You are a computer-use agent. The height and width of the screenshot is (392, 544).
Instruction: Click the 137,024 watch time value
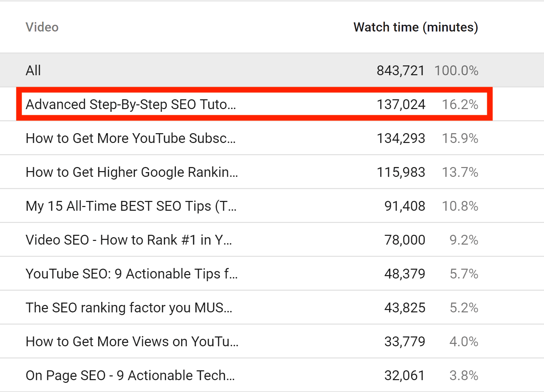(401, 104)
